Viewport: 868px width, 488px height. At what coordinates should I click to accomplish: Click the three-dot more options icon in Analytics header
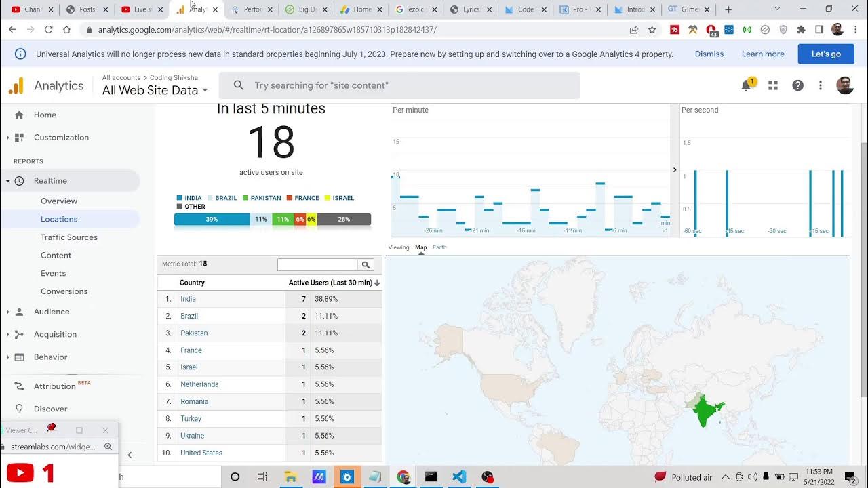coord(820,85)
